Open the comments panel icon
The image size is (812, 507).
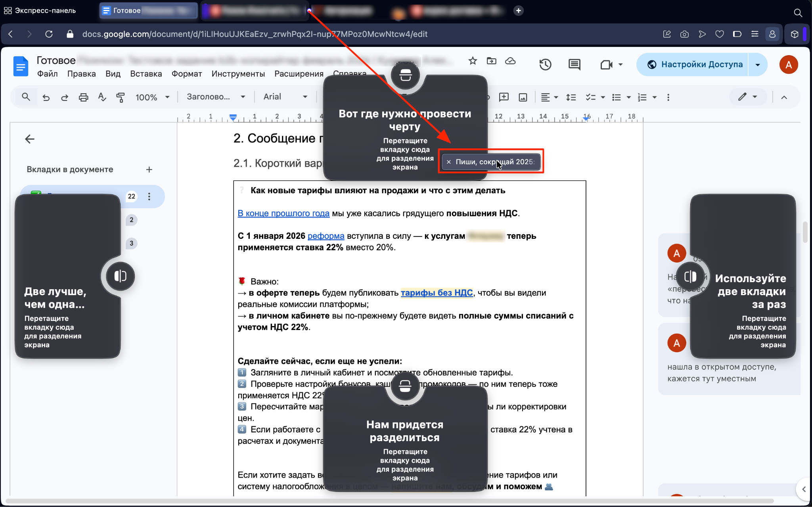point(574,64)
